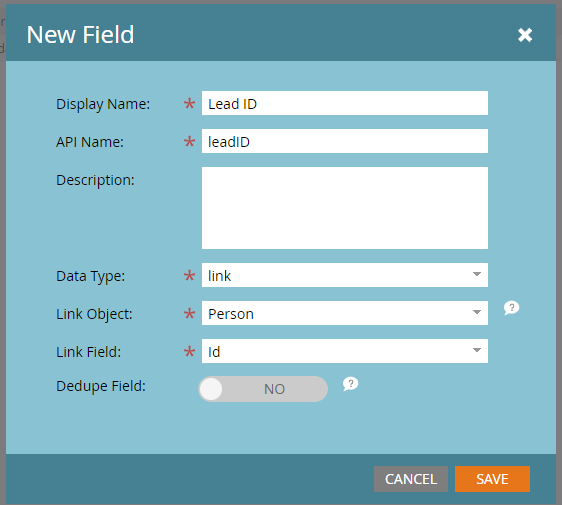Screen dimensions: 562x505
Task: Focus the API Name input with leadID
Action: click(x=344, y=141)
